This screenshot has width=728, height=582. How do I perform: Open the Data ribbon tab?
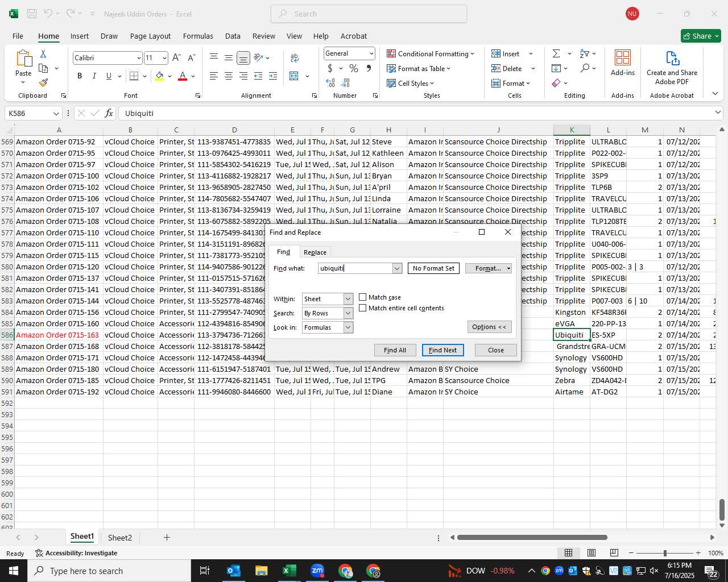(233, 36)
